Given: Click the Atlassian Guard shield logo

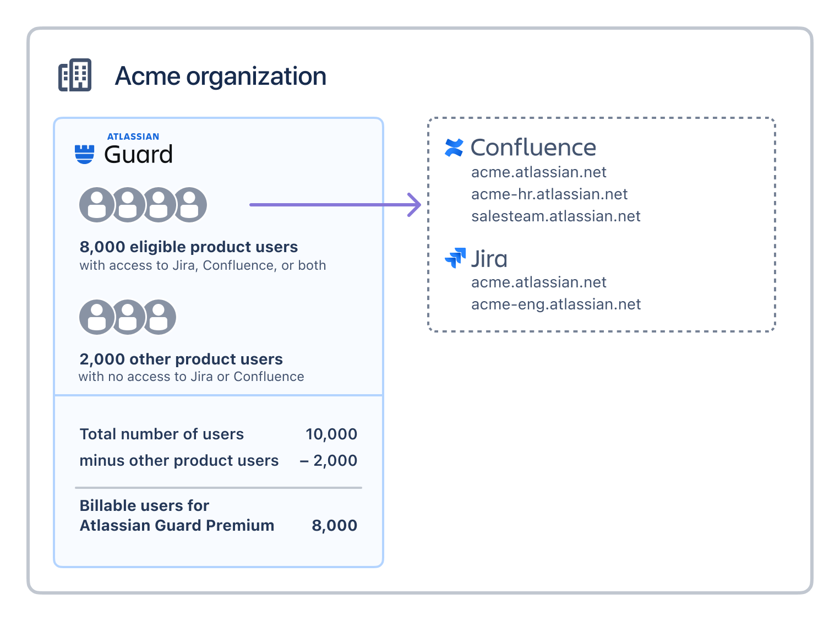Looking at the screenshot, I should (x=84, y=154).
